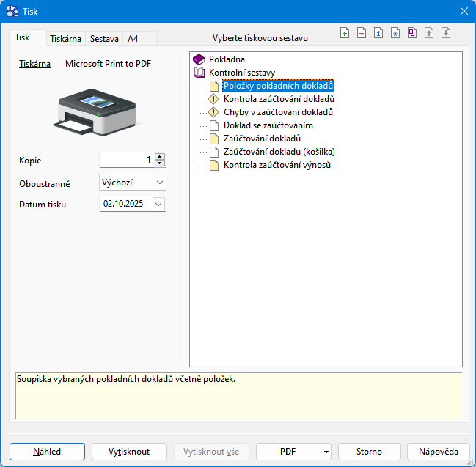Select 'Kontrola zaúčtování dokladů' report
Image resolution: width=476 pixels, height=467 pixels.
(x=279, y=99)
